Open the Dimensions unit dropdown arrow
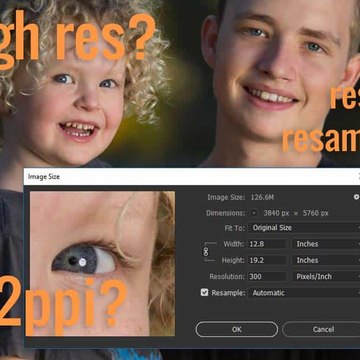 tap(254, 213)
